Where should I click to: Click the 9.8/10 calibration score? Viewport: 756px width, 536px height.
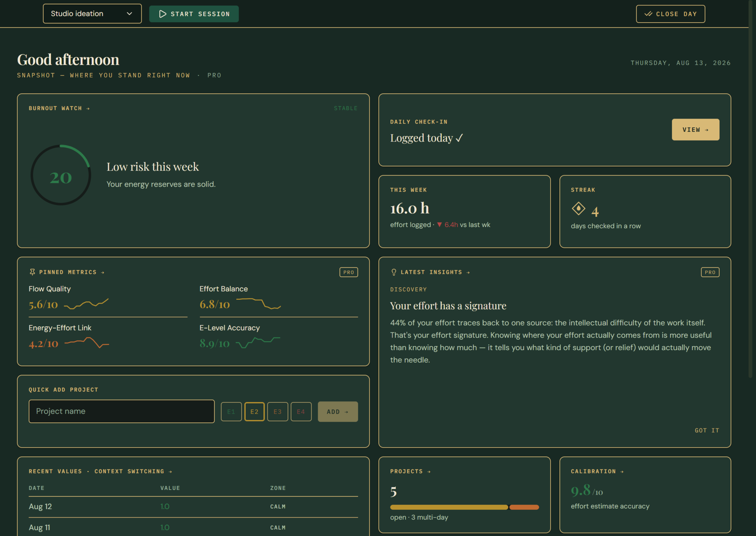click(587, 491)
